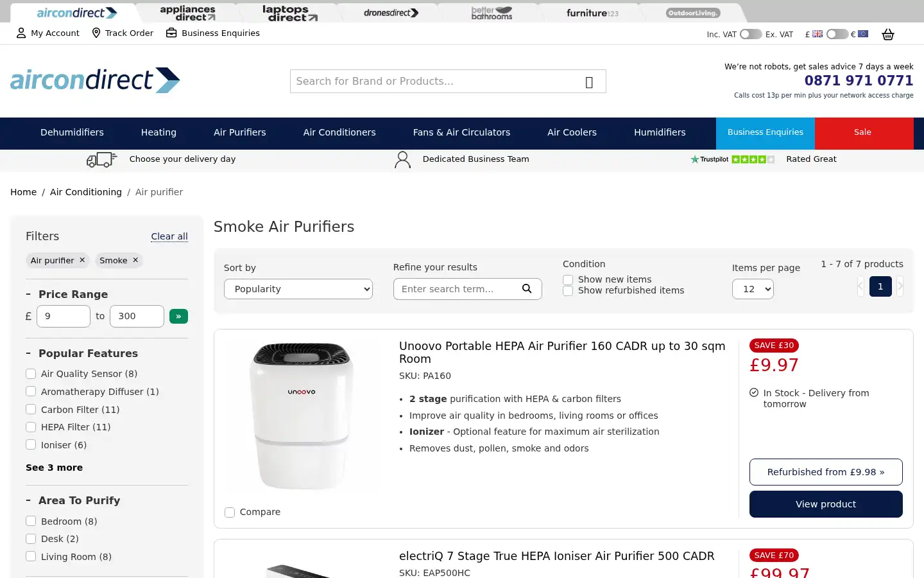
Task: Go to Home breadcrumb
Action: coord(23,192)
